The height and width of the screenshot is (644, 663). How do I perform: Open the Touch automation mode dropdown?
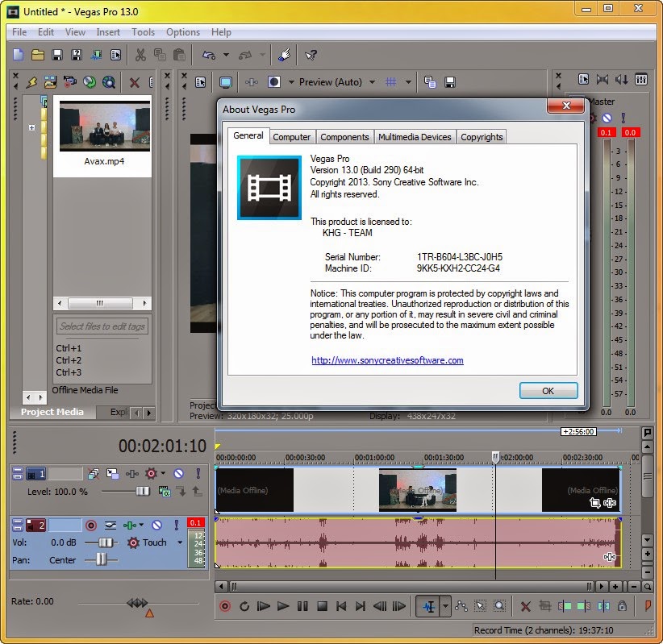click(x=180, y=542)
